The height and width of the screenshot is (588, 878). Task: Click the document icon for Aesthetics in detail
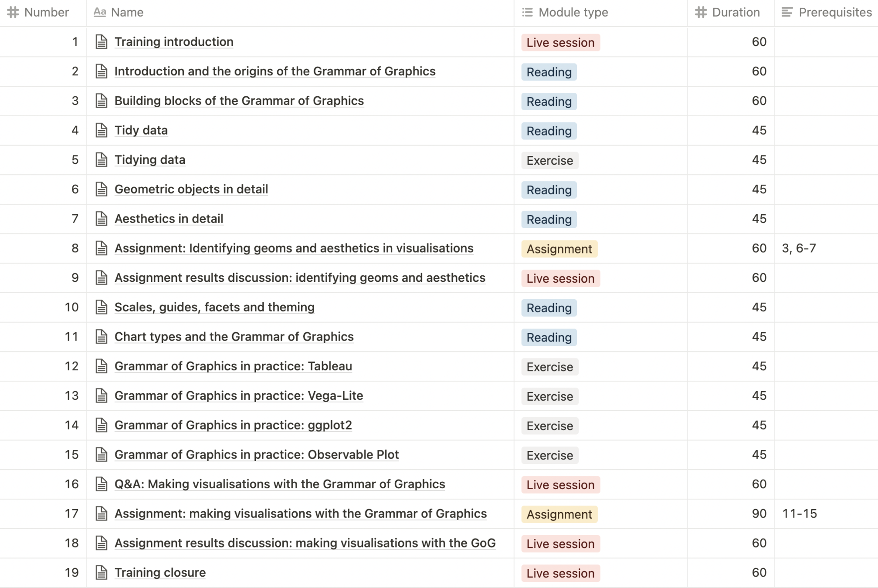101,219
